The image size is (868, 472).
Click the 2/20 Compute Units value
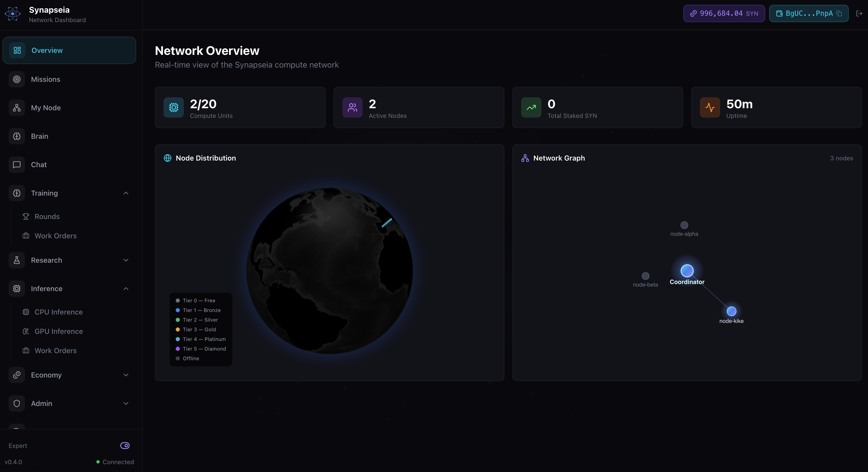coord(203,104)
